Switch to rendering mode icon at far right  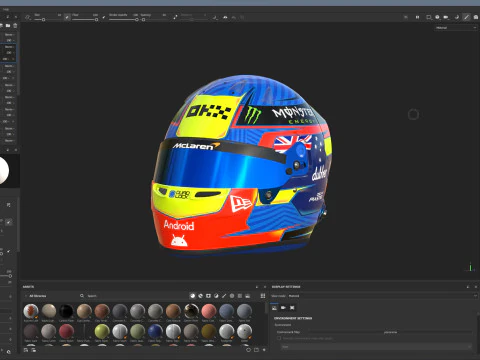click(x=476, y=17)
